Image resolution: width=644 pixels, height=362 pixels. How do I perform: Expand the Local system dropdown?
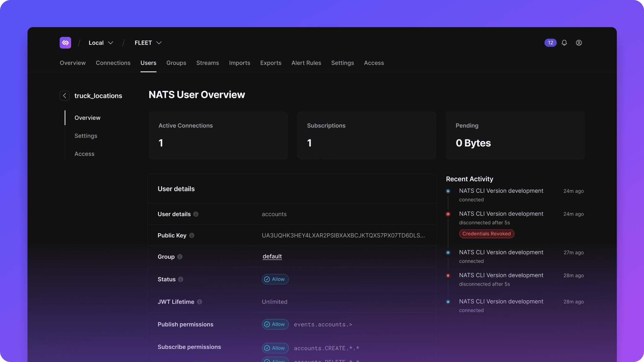[101, 43]
